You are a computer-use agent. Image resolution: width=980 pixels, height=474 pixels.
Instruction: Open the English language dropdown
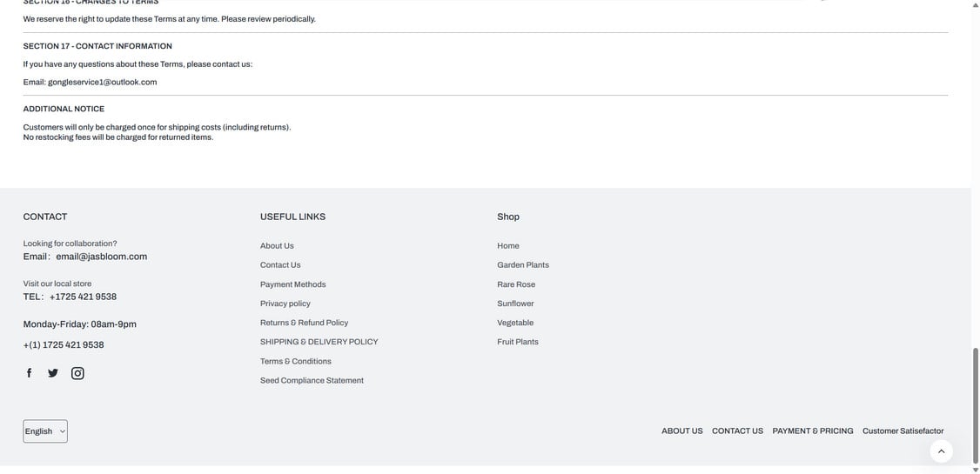45,431
